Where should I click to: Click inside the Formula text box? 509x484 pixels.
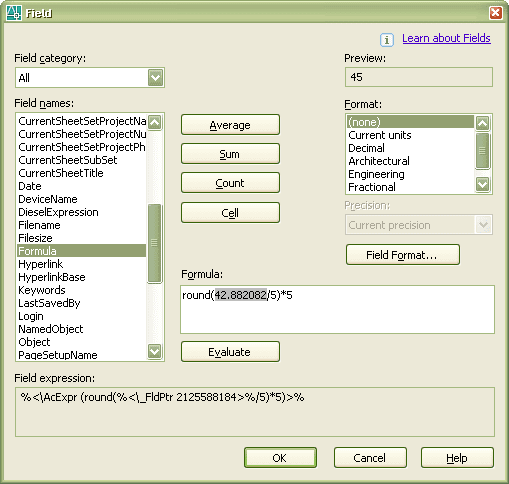click(337, 309)
